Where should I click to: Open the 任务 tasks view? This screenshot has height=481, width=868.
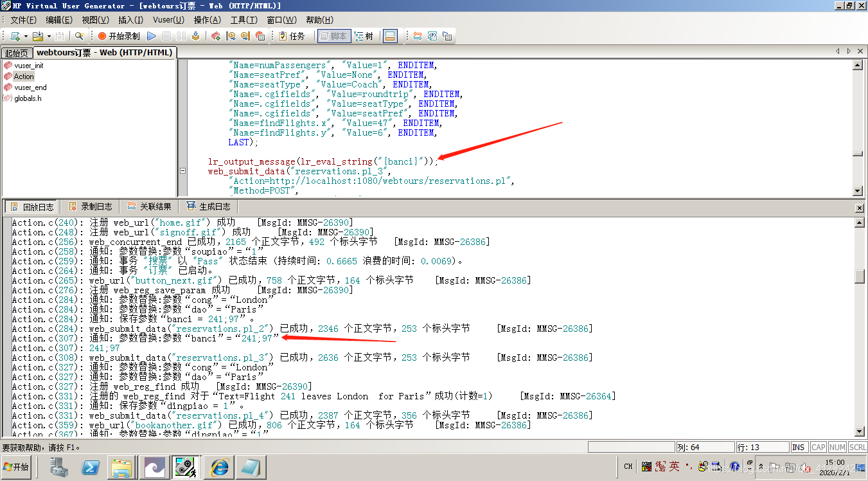292,36
